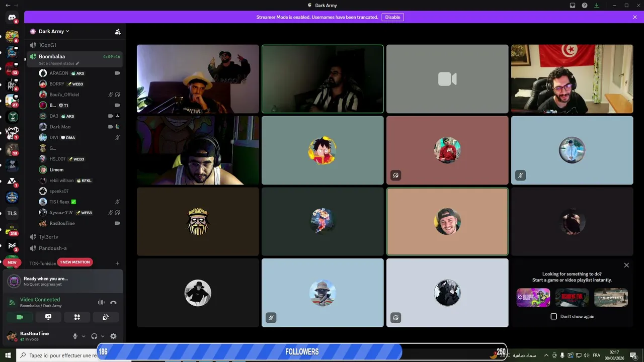The width and height of the screenshot is (644, 362).
Task: Select user rebii willson in voice list
Action: (x=79, y=180)
